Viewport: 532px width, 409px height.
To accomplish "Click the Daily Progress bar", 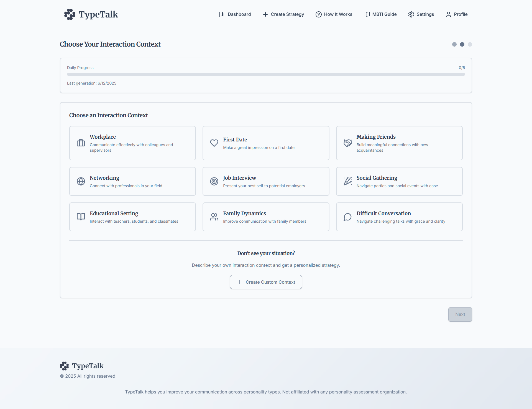I will pos(266,74).
